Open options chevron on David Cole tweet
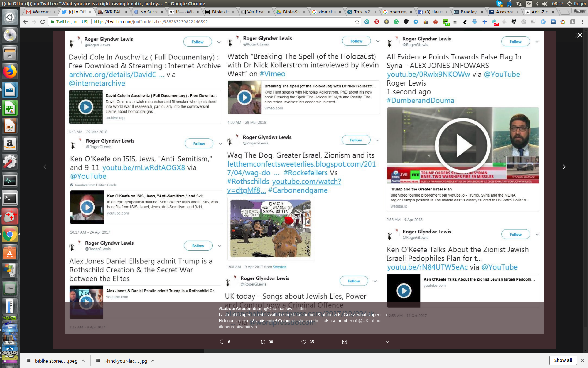Viewport: 588px width, 368px height. pyautogui.click(x=219, y=42)
